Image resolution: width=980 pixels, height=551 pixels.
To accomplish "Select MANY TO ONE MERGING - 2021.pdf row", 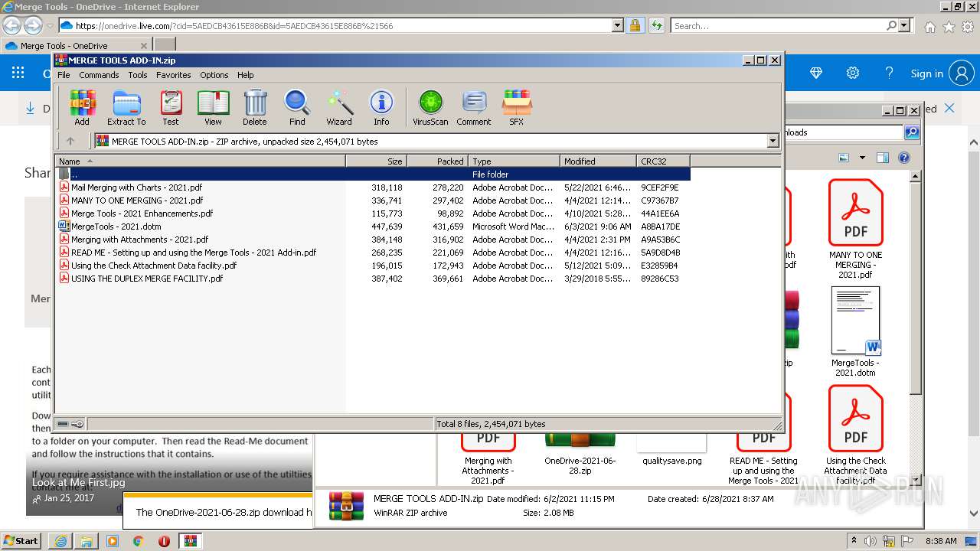I will point(374,201).
